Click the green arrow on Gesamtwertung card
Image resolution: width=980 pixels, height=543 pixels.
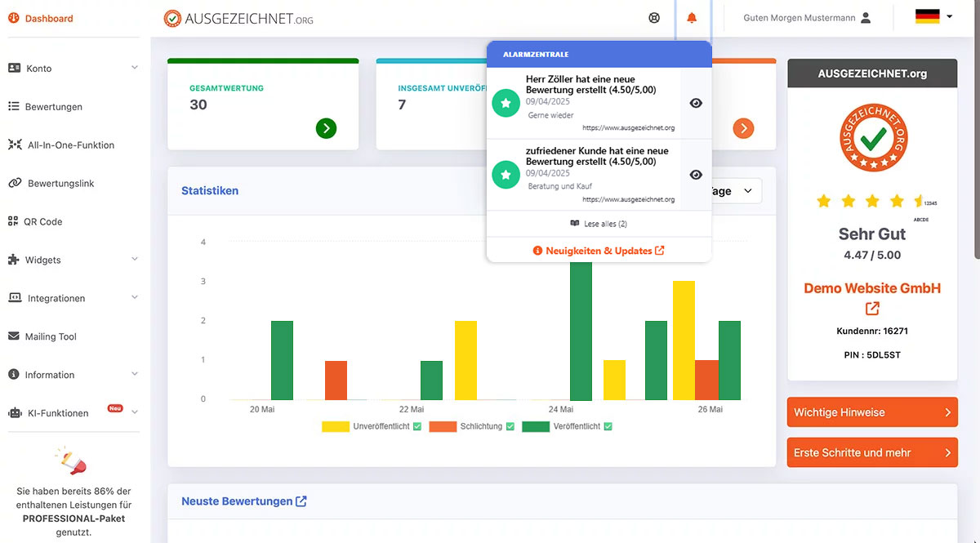326,128
